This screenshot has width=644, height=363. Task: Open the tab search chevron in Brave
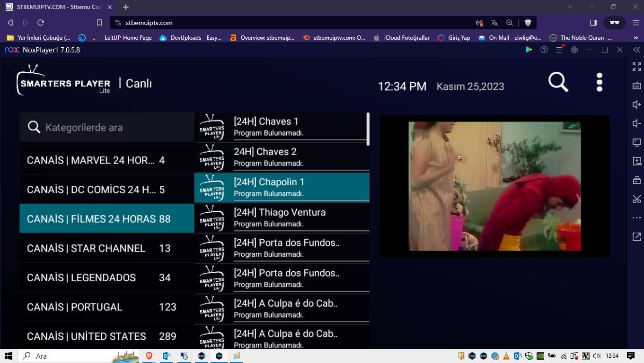pos(570,7)
